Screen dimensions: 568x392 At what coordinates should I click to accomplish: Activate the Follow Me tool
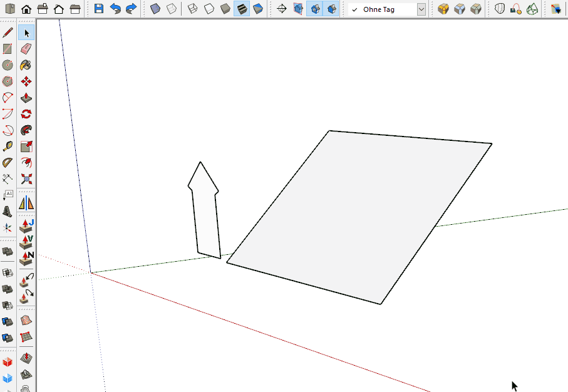point(26,130)
